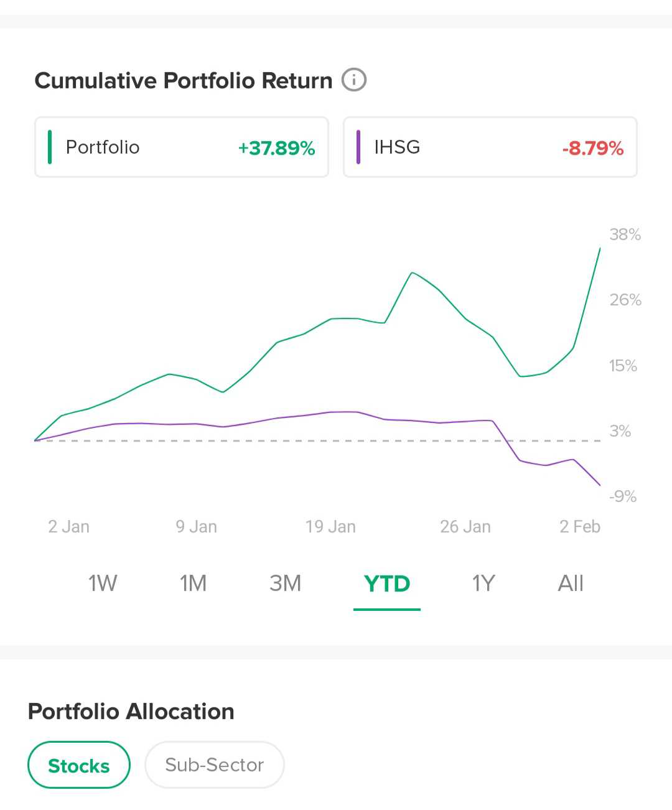Click the -8.79% IHSG return value
The image size is (672, 810).
(x=592, y=148)
